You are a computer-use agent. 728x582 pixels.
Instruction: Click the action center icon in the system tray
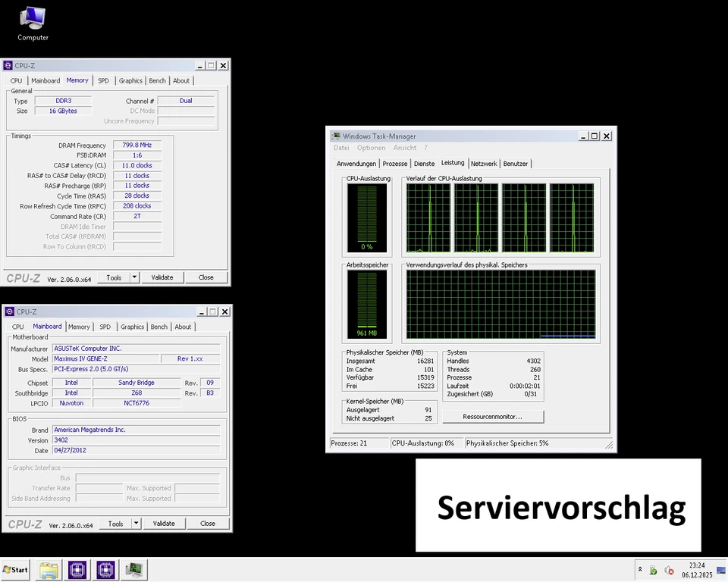click(x=653, y=570)
